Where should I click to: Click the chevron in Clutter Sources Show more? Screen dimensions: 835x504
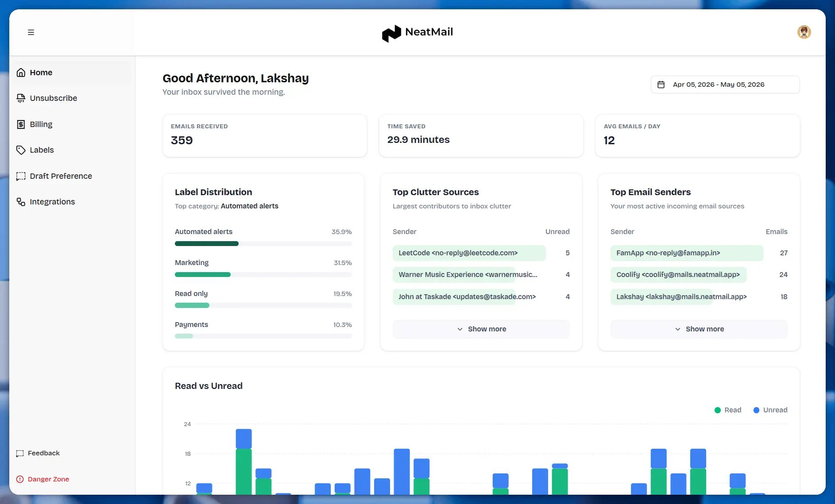pyautogui.click(x=460, y=329)
